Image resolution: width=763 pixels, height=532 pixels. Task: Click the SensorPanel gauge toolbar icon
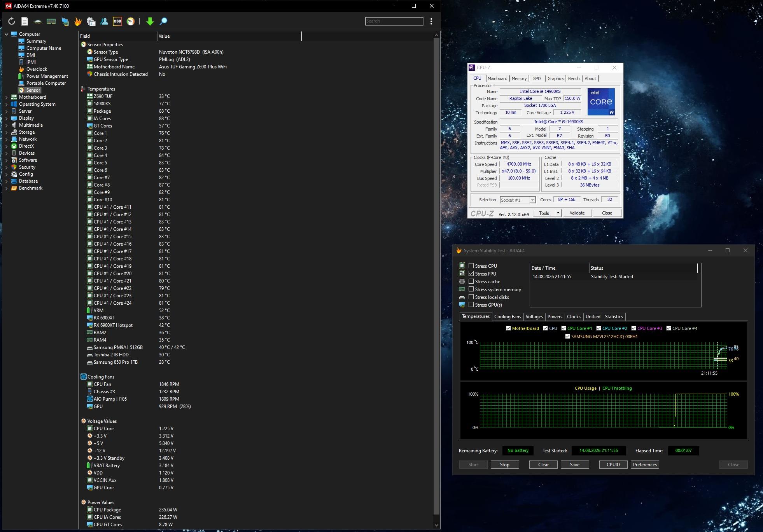pos(131,21)
